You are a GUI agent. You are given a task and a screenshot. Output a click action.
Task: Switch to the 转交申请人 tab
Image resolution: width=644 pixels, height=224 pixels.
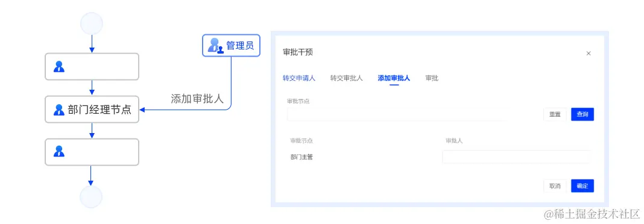click(299, 78)
